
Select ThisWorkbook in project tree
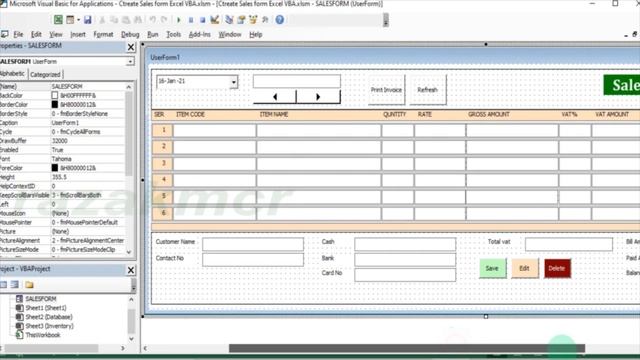42,335
